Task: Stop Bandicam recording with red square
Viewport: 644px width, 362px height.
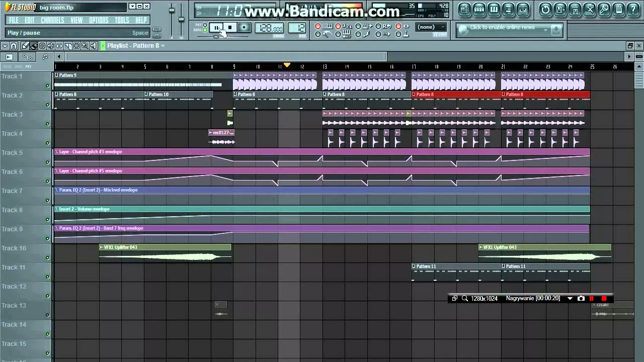Action: pos(604,298)
